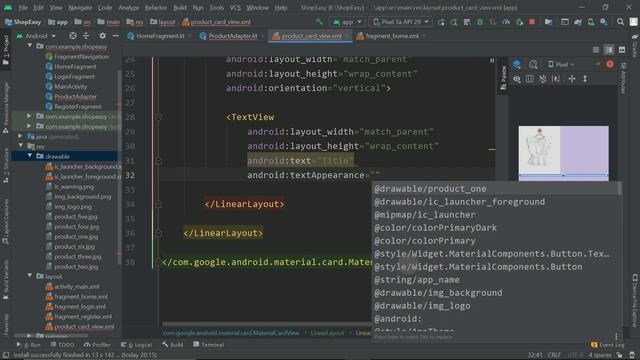Open the Logcat tool window
The width and height of the screenshot is (640, 360).
tap(136, 345)
